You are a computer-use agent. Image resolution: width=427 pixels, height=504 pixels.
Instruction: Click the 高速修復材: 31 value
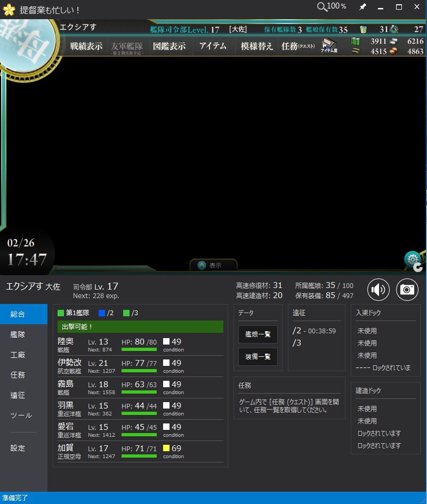tap(259, 285)
